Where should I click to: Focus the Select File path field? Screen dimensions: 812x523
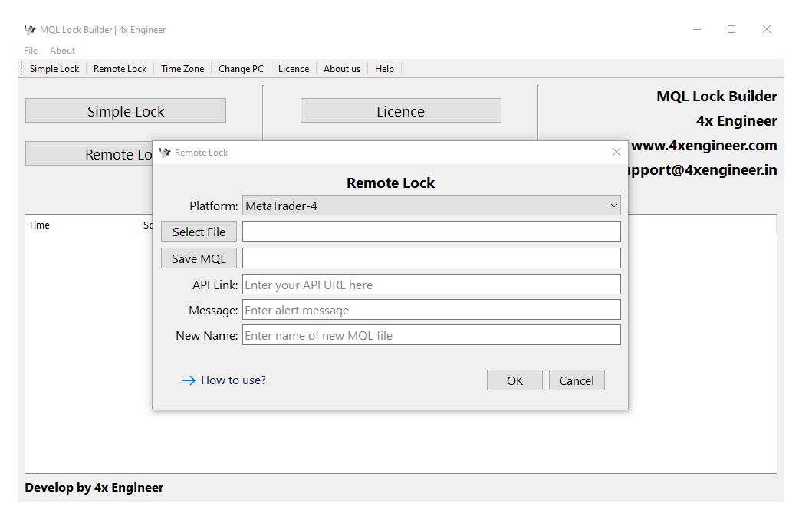pos(432,232)
